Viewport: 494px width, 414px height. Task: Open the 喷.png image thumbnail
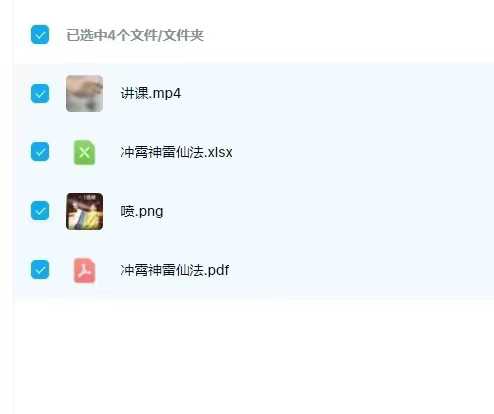point(84,211)
